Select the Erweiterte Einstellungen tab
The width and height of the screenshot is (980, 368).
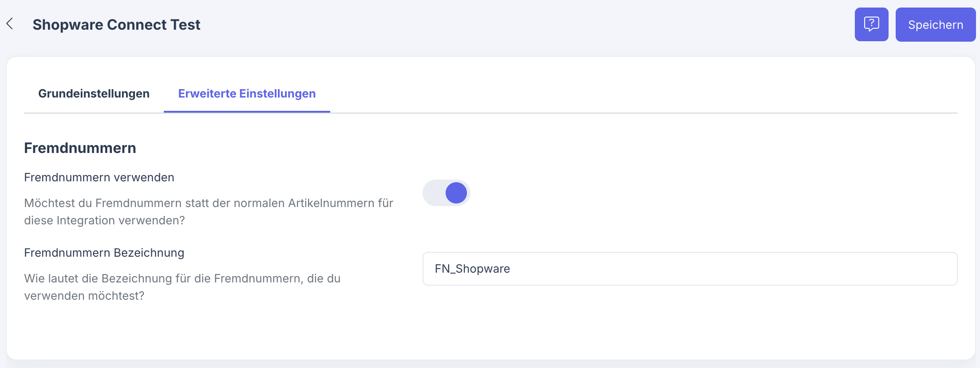247,94
